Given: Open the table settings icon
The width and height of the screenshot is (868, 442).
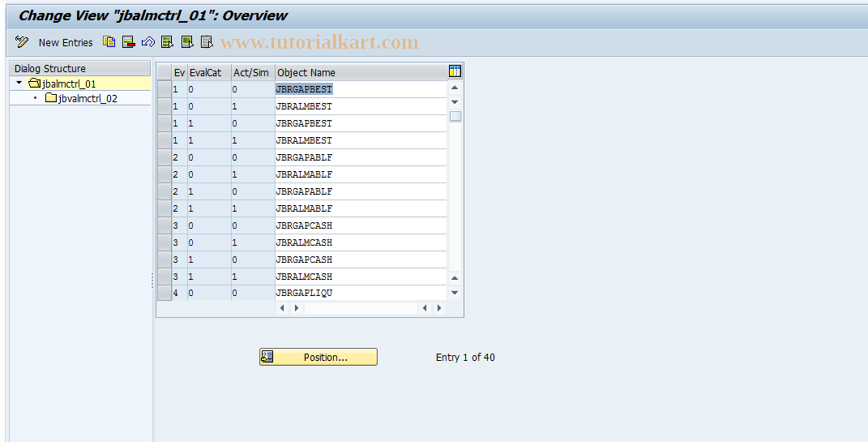Looking at the screenshot, I should click(455, 71).
